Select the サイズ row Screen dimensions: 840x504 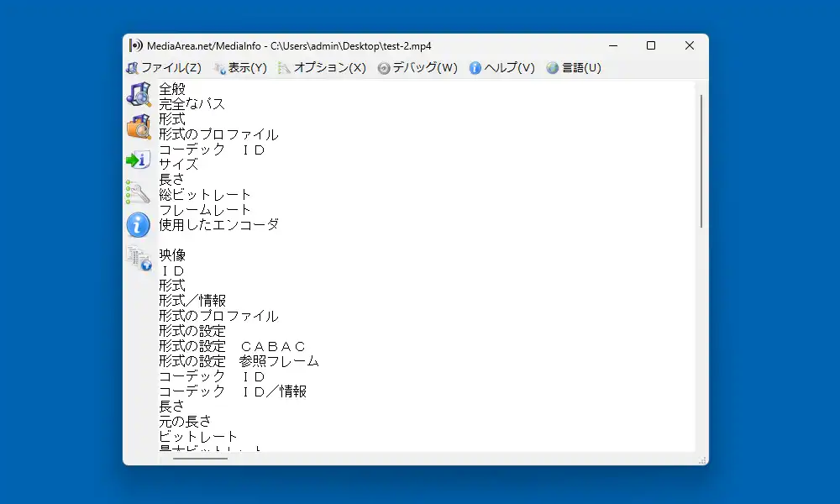[178, 165]
